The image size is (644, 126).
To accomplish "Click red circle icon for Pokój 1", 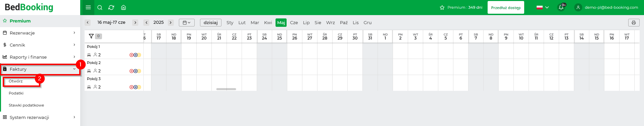I will (132, 55).
